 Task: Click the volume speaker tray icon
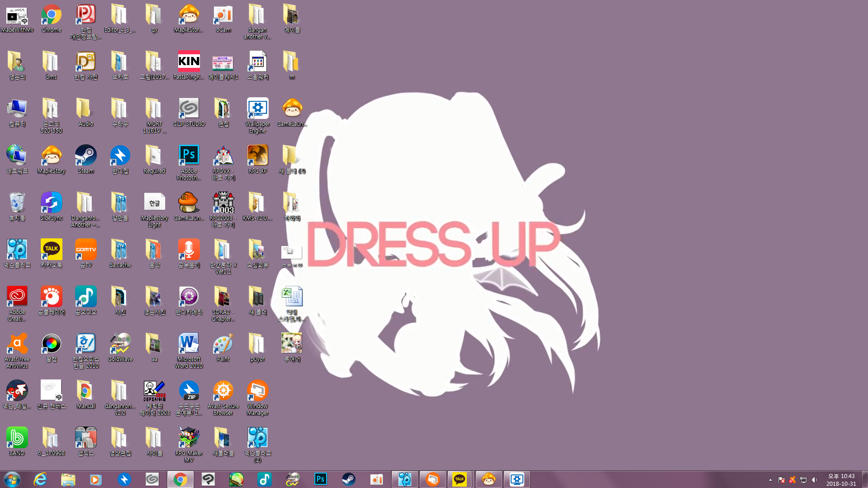814,480
